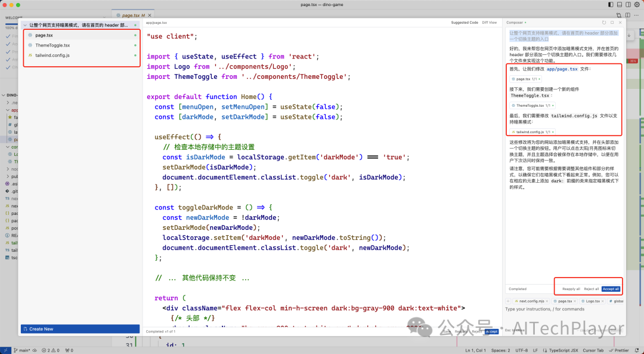Collapse the composer task header chevron
Viewport: 644px width, 354px height.
click(x=25, y=26)
